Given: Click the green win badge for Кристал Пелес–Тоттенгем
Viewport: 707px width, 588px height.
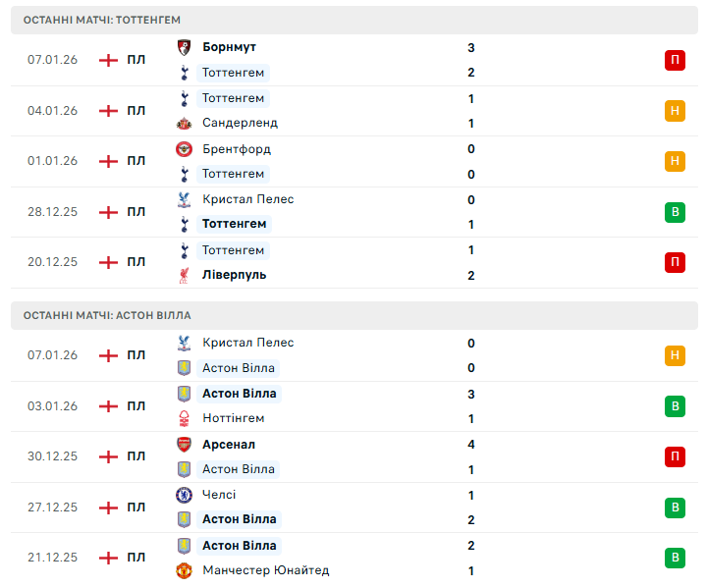Looking at the screenshot, I should (675, 212).
